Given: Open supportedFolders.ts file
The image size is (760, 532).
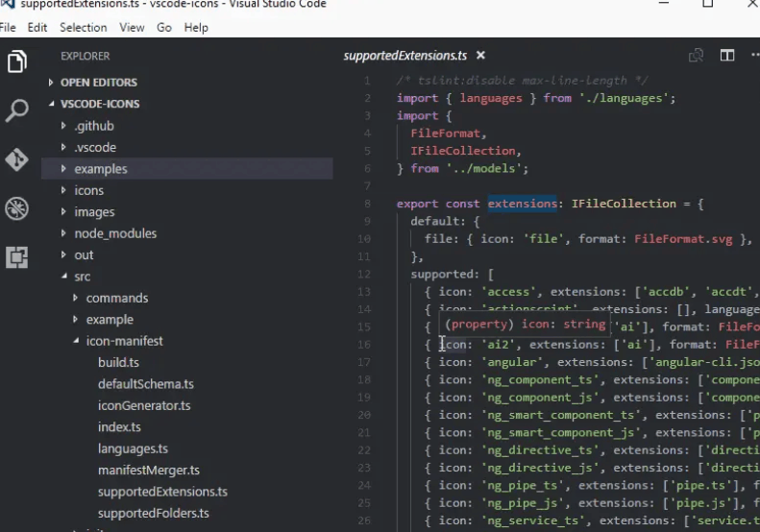Looking at the screenshot, I should pos(153,513).
